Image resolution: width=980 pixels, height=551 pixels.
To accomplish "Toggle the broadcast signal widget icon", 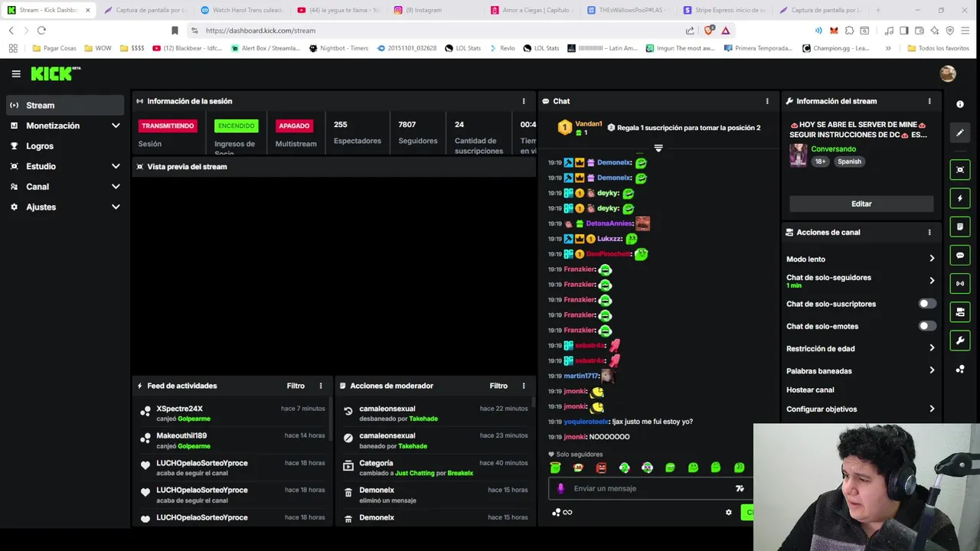I will coord(960,283).
